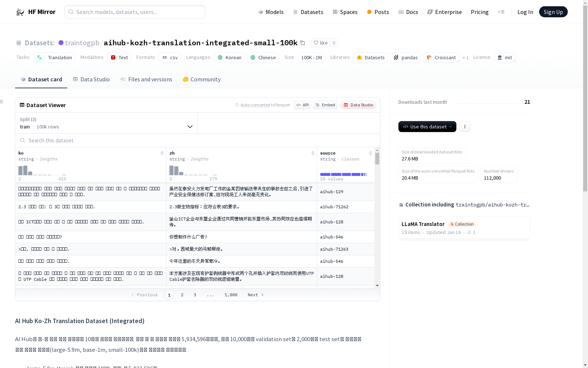Open the Spaces menu item
The image size is (588, 368).
point(345,12)
